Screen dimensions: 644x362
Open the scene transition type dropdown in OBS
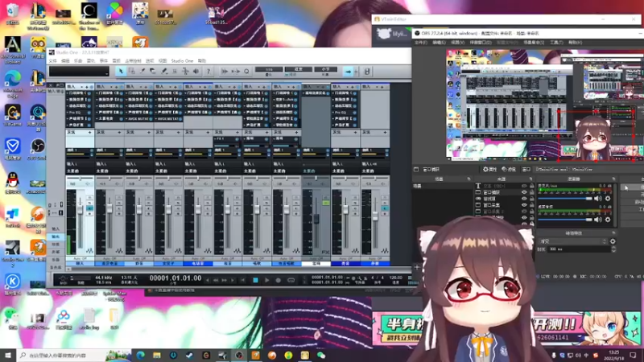(x=573, y=241)
